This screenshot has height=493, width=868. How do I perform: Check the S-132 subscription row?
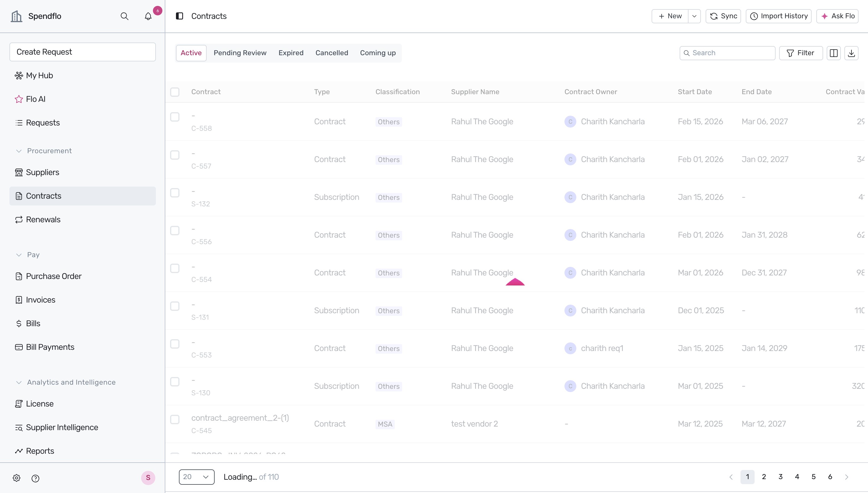(x=175, y=193)
